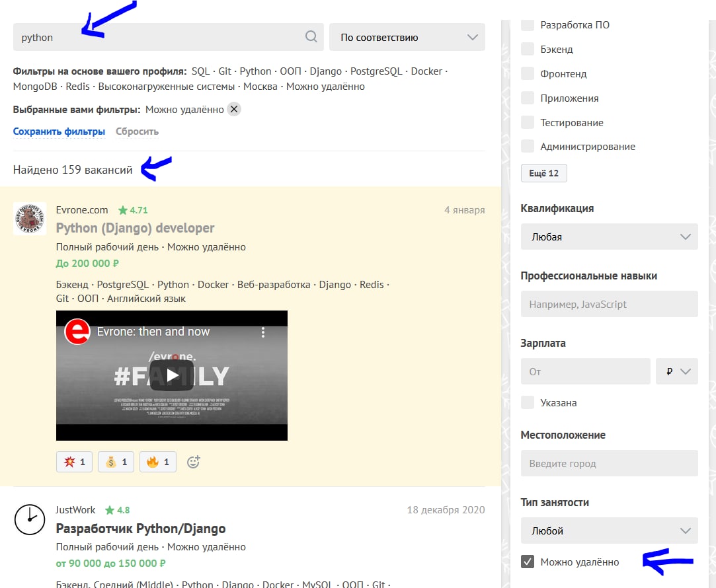The width and height of the screenshot is (716, 588).
Task: Open the Тип занятости 'Любой' dropdown
Action: [x=609, y=531]
